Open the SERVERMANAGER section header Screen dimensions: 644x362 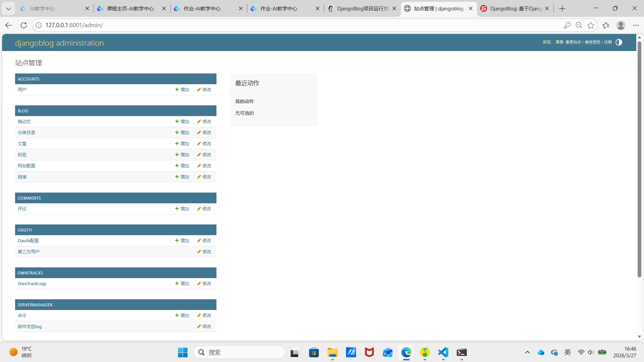[x=35, y=305]
